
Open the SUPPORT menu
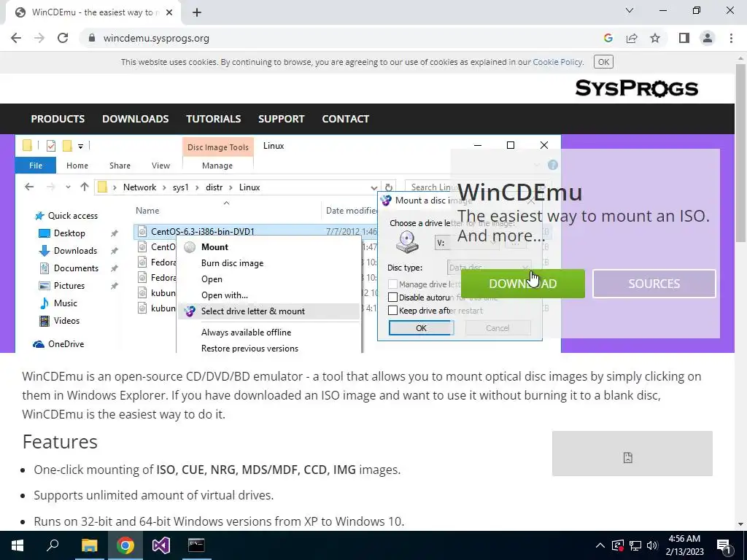click(x=281, y=119)
